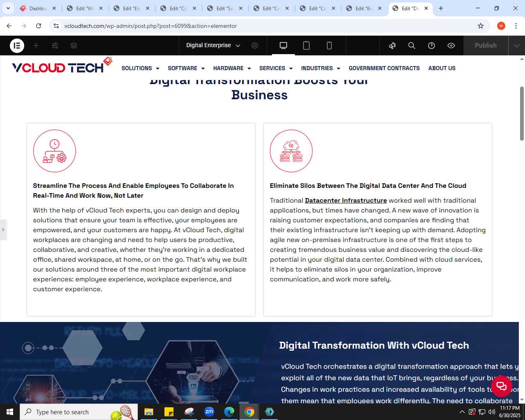Switch to the Edit "Cy" browser tab
The image size is (525, 420).
178,8
